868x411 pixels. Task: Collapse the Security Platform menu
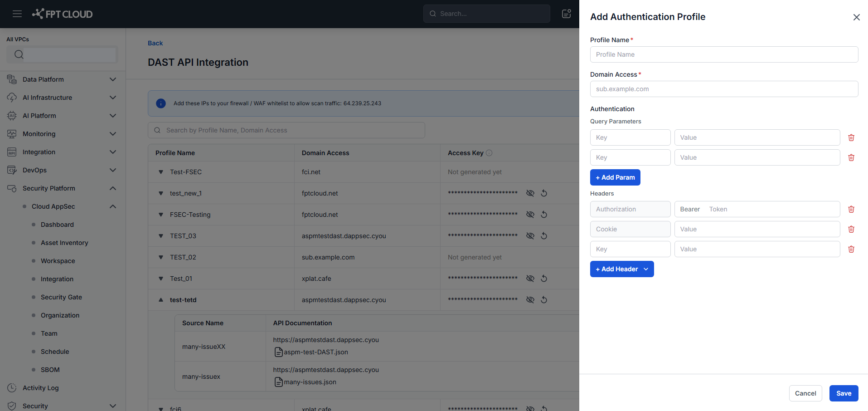coord(113,188)
